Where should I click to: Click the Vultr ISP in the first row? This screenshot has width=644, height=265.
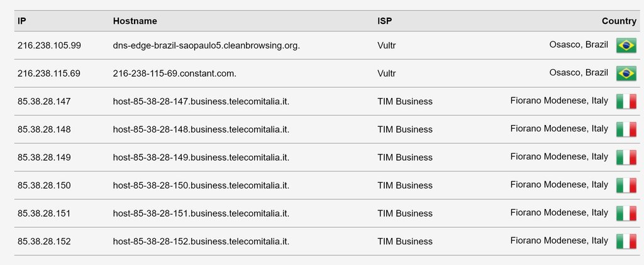[x=387, y=45]
